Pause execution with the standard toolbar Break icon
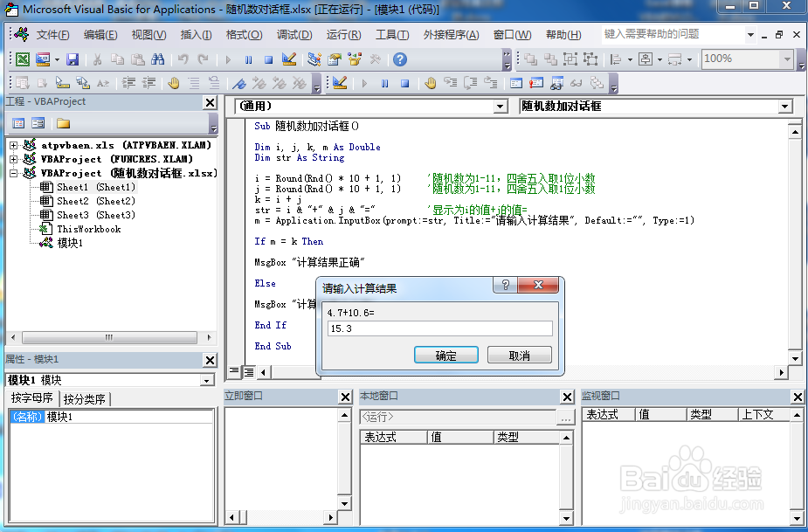The width and height of the screenshot is (808, 532). pyautogui.click(x=248, y=59)
